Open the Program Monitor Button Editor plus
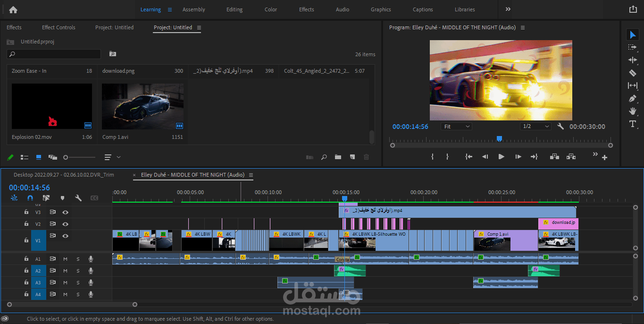The height and width of the screenshot is (324, 644). [x=604, y=157]
